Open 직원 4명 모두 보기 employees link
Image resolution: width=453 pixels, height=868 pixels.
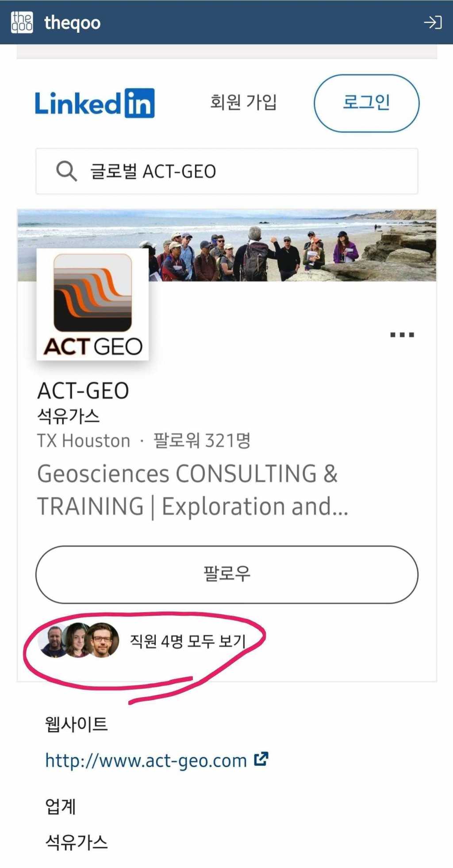point(187,640)
